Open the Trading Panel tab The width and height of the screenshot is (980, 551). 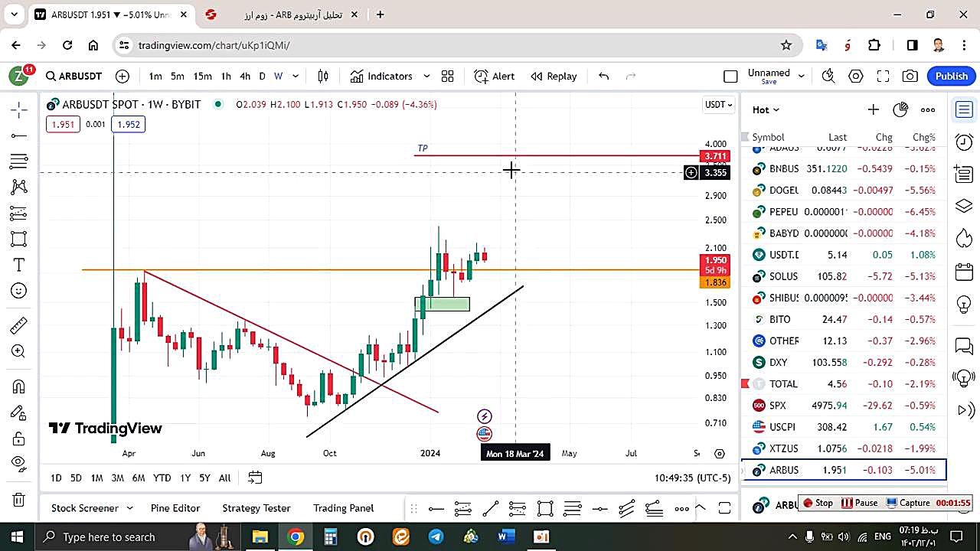[x=343, y=508]
